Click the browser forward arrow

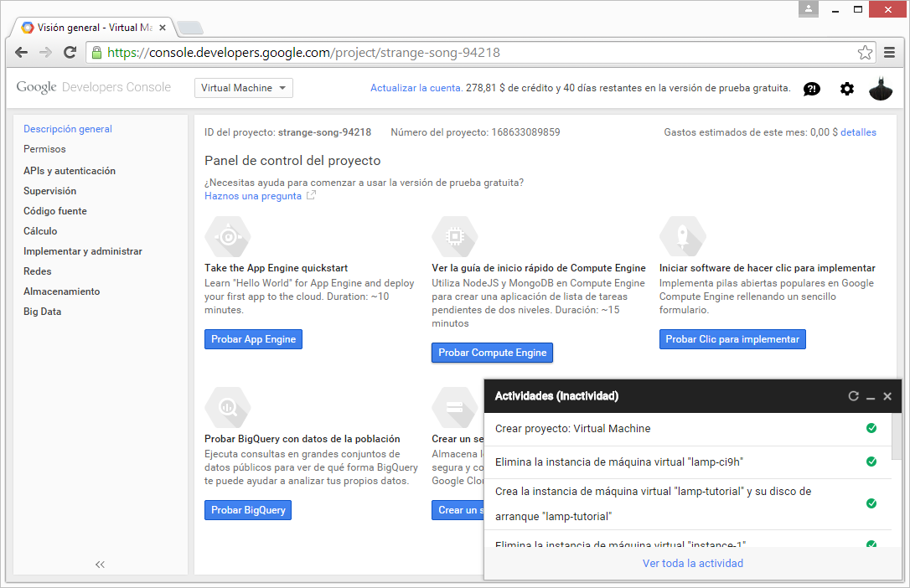(45, 53)
